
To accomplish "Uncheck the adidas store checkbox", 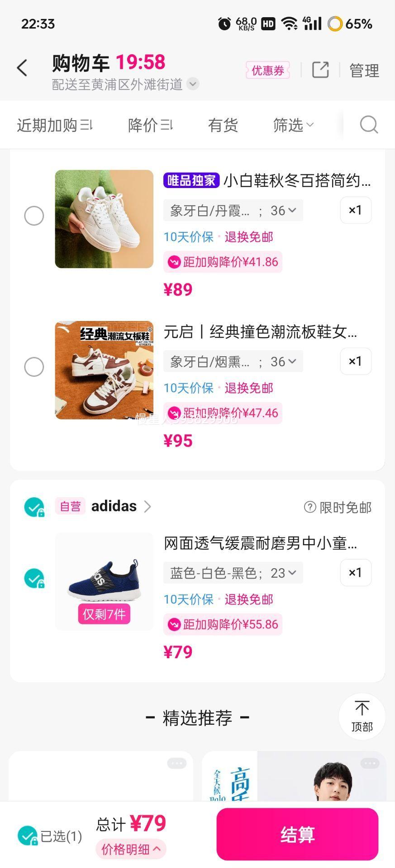I will [34, 507].
